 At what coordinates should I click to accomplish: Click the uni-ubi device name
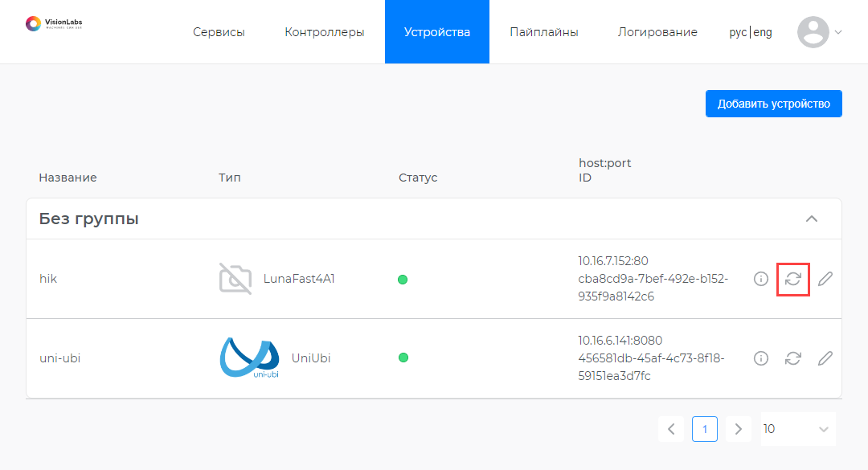coord(59,358)
